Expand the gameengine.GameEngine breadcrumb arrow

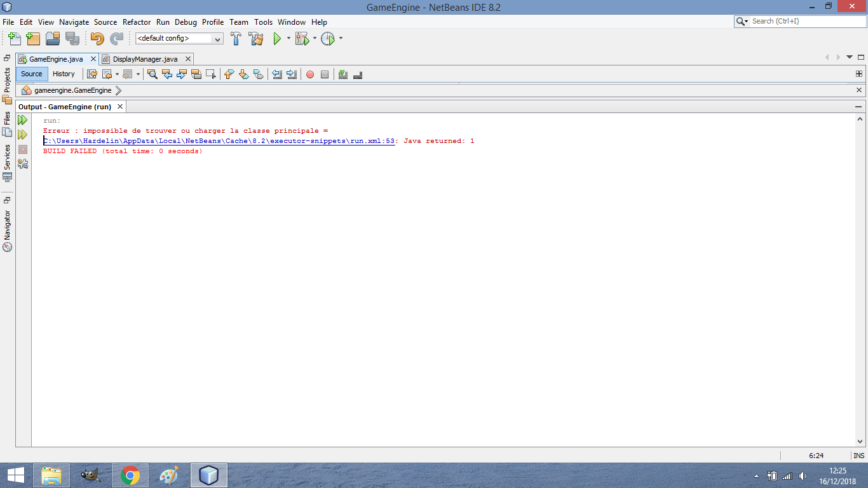[x=118, y=90]
